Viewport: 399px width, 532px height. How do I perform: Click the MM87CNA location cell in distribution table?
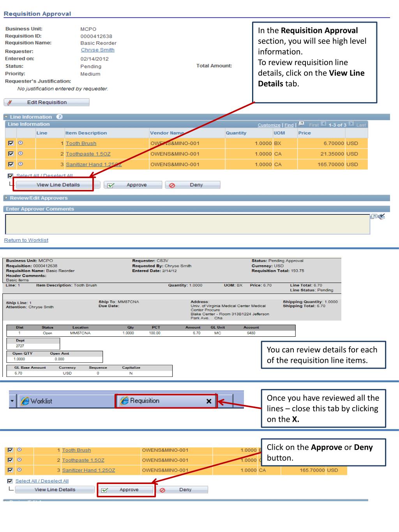tap(80, 333)
